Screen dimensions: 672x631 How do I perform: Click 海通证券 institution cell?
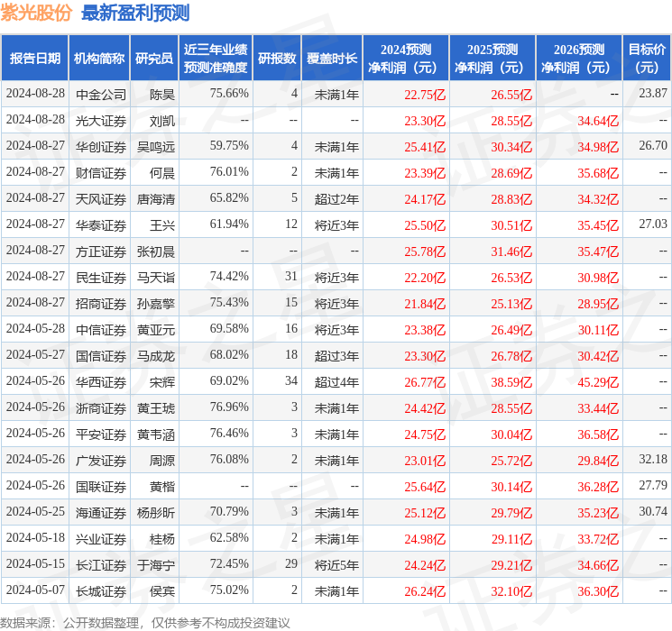coord(101,513)
